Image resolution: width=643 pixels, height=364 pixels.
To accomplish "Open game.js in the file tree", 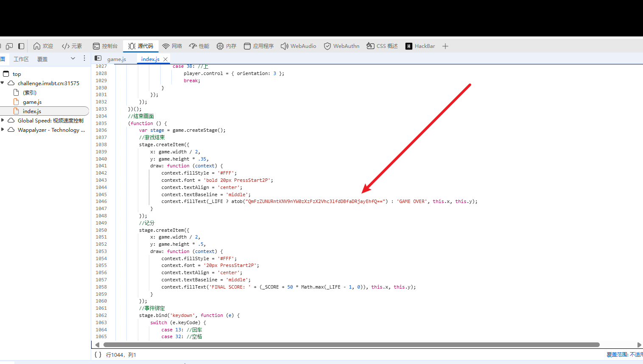I will pos(32,102).
